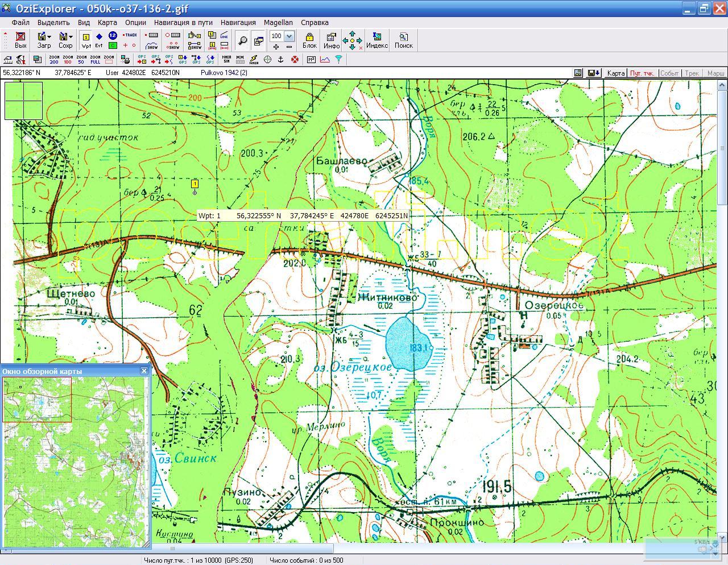
Task: Click the floppy disk with blue arrow icon
Action: tap(593, 73)
